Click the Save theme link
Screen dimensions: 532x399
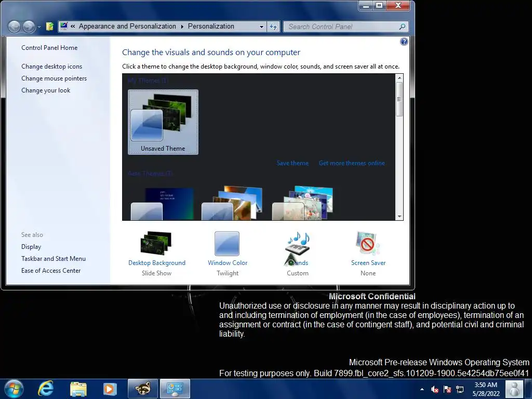tap(292, 163)
